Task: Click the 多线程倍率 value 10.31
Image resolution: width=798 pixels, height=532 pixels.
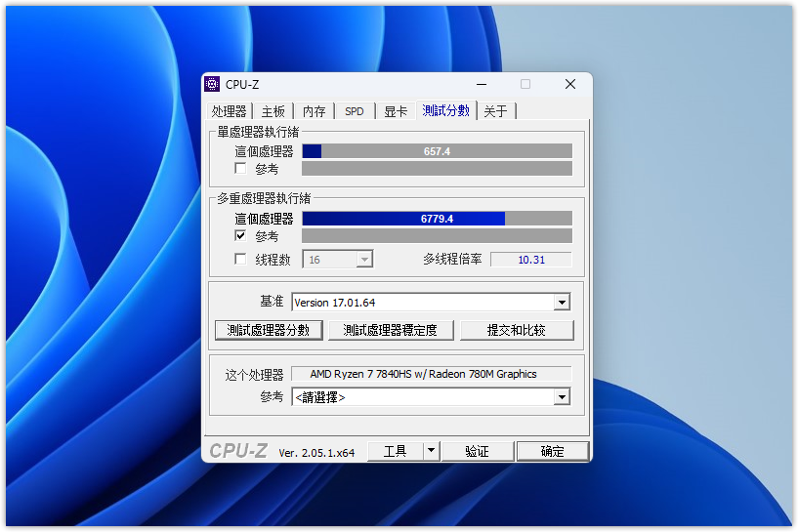Action: (530, 260)
